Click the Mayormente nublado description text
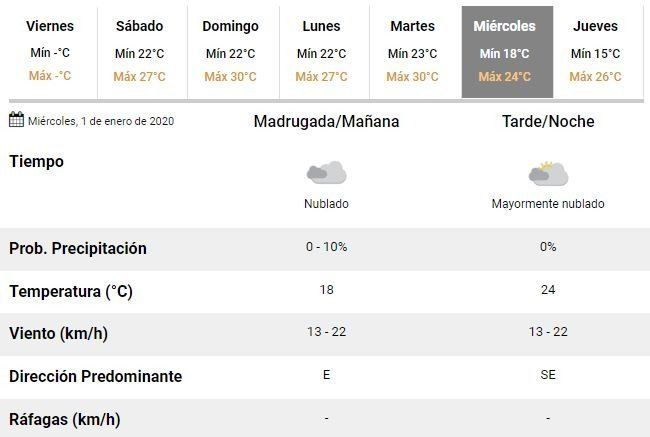This screenshot has width=650, height=437. click(x=548, y=203)
